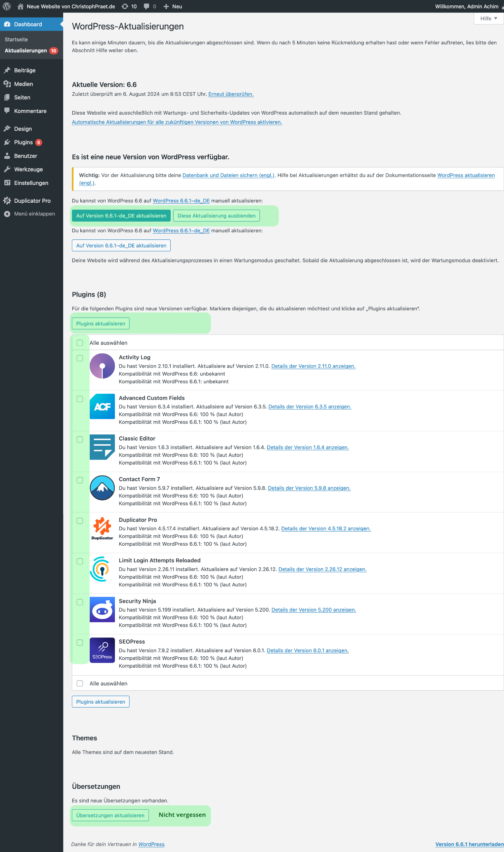This screenshot has width=504, height=852.
Task: Click outlined Auf Version 6.6.1–de_DE aktualisieren button
Action: [x=121, y=245]
